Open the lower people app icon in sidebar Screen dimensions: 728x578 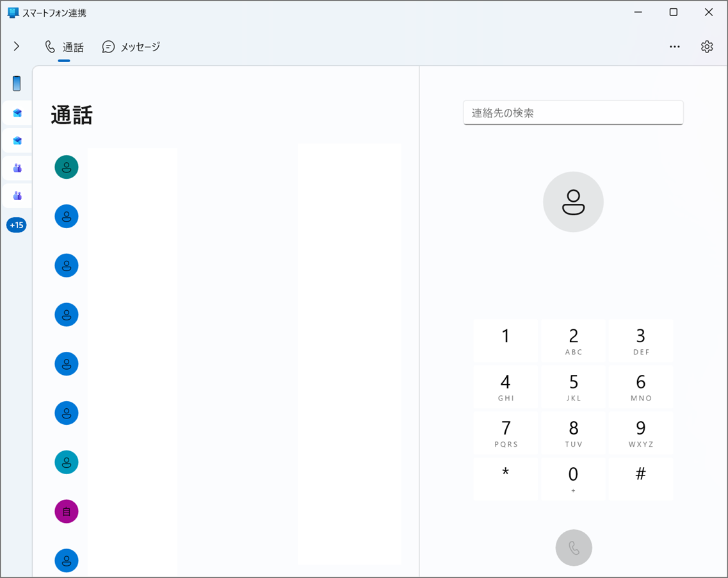17,195
